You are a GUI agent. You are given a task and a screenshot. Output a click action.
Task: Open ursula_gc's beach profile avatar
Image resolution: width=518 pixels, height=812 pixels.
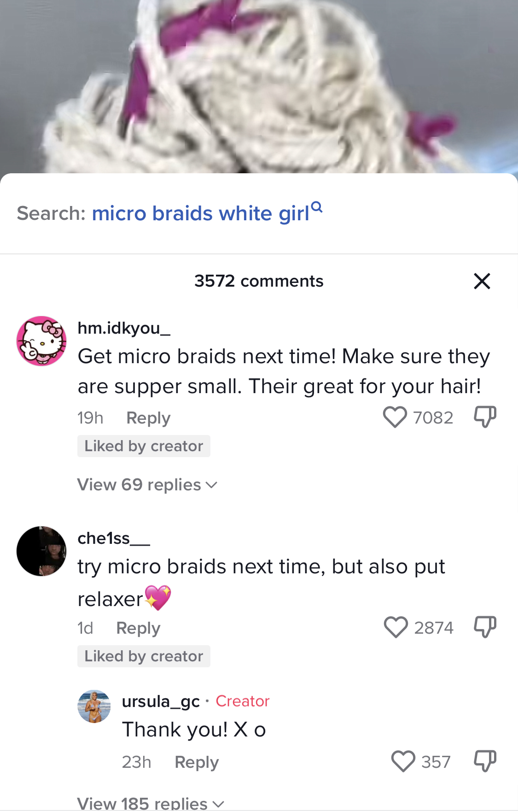pos(94,706)
